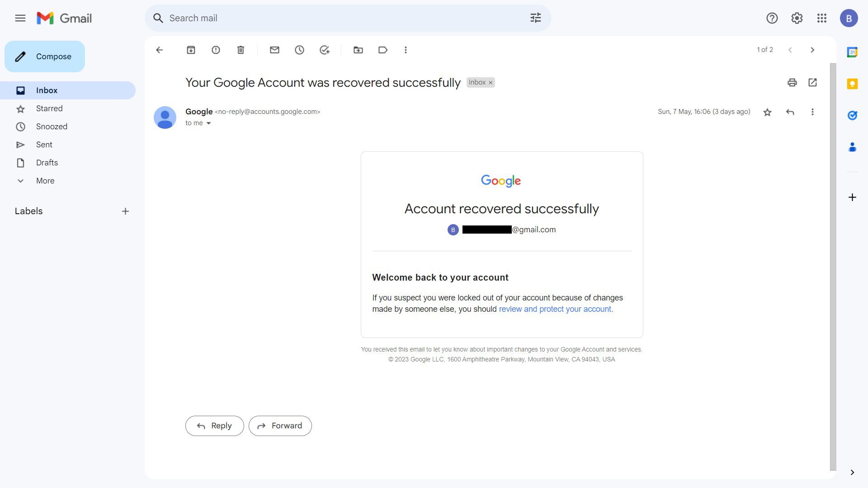Remove the Inbox label chip

point(491,82)
